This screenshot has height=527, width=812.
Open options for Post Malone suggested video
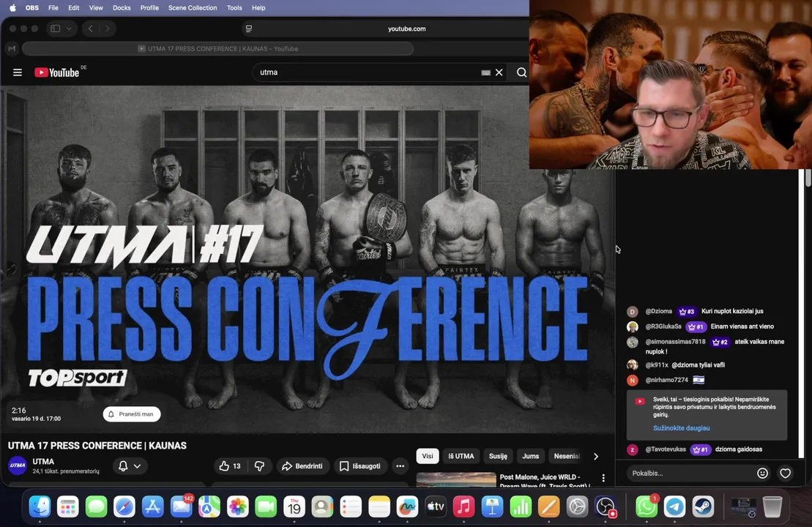click(x=603, y=479)
